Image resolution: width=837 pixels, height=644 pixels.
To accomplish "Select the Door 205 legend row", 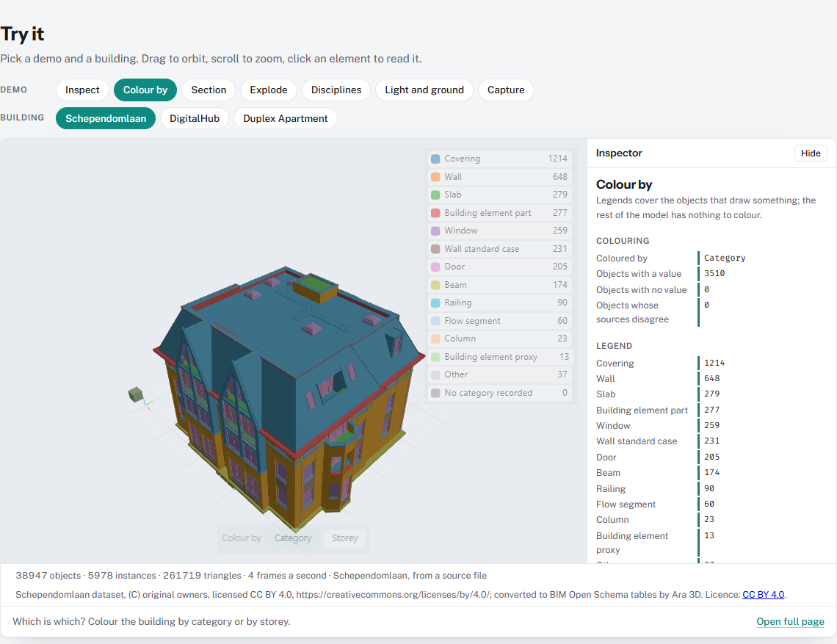I will point(500,267).
